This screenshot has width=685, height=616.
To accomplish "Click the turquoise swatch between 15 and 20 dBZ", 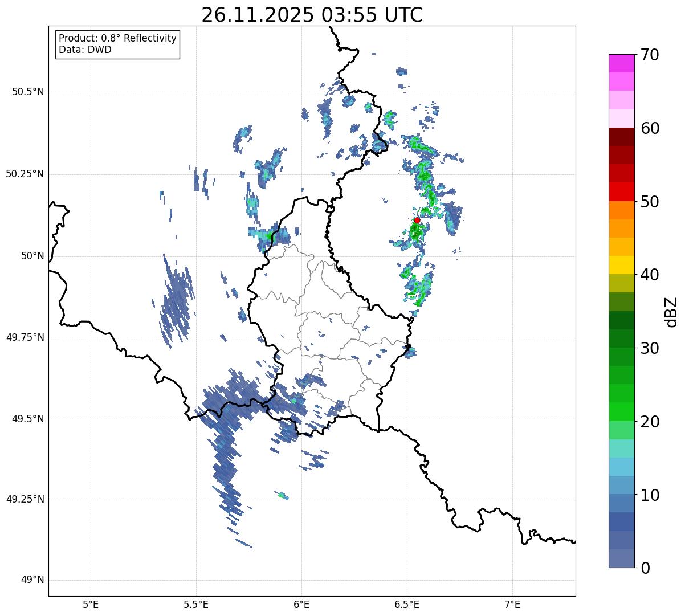I will click(x=621, y=448).
